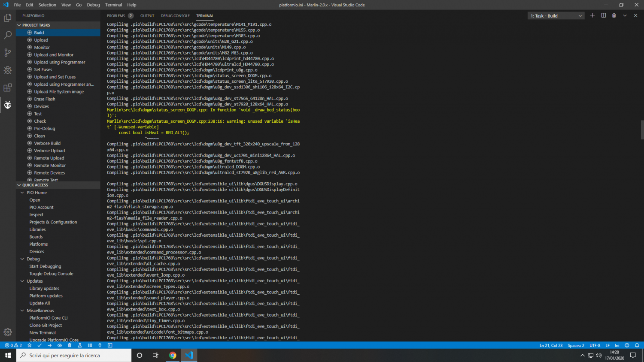
Task: Kill the terminal with the trash icon
Action: [614, 15]
